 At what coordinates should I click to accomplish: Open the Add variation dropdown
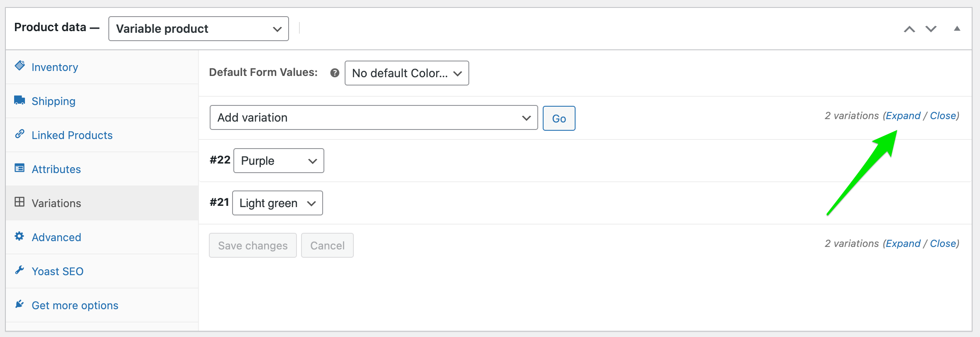[x=373, y=117]
